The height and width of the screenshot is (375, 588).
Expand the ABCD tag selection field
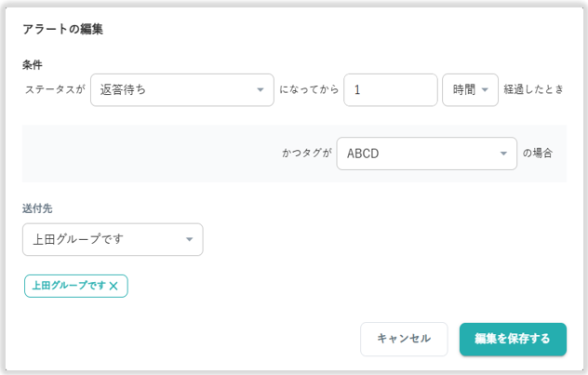[x=417, y=153]
